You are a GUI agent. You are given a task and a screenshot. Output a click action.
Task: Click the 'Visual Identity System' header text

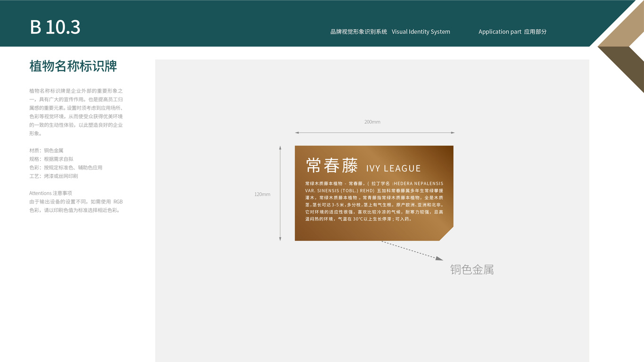tap(421, 32)
